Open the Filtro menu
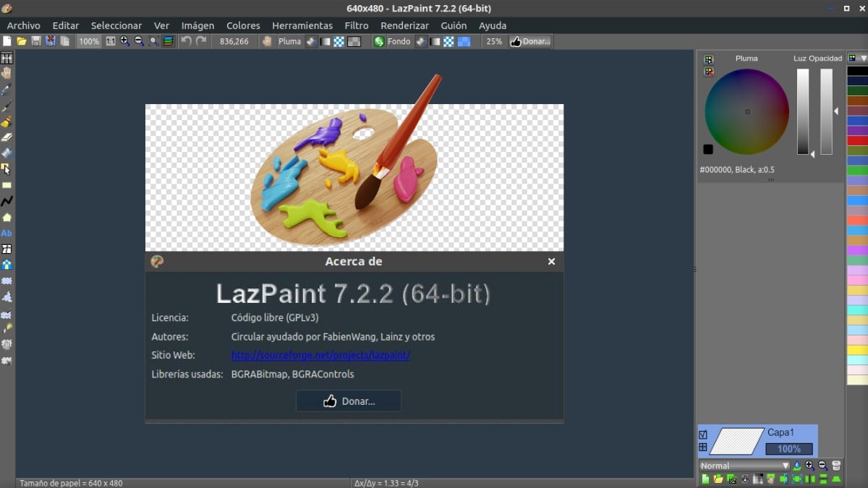The height and width of the screenshot is (488, 868). pyautogui.click(x=356, y=25)
